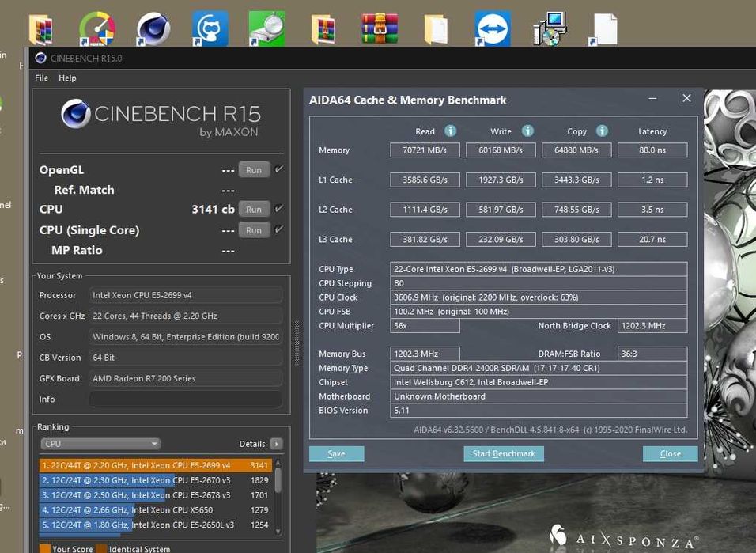Open the CPU ranking dropdown
756x553 pixels.
tap(100, 444)
